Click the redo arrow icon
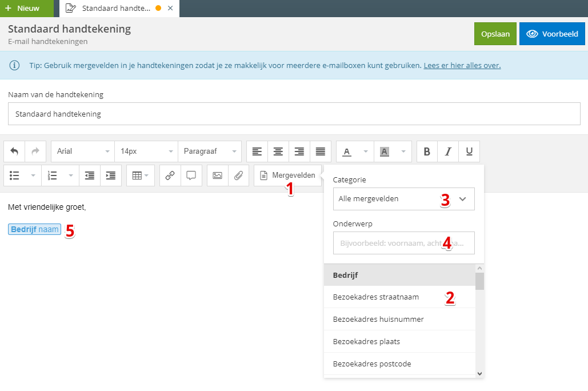Image resolution: width=588 pixels, height=391 pixels. tap(35, 151)
